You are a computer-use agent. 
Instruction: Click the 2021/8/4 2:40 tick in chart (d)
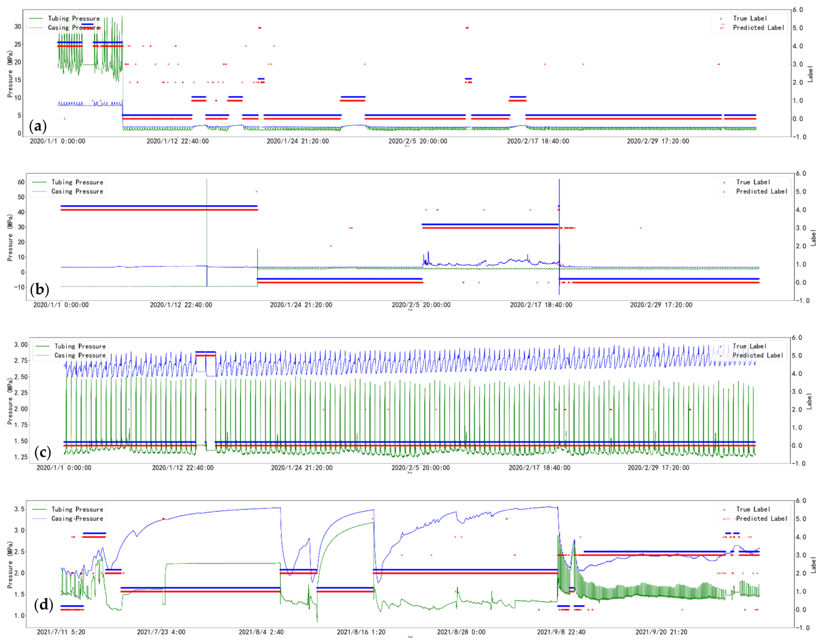point(261,632)
